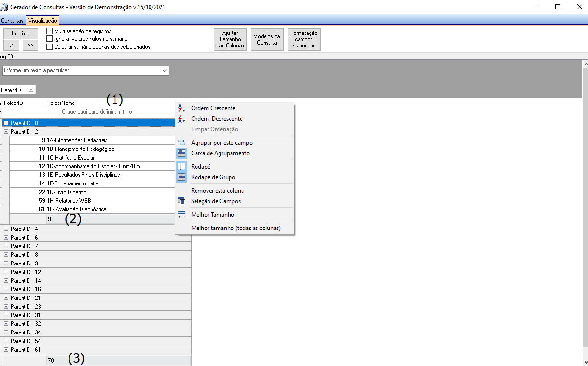This screenshot has height=366, width=588.
Task: Click the app icon in title bar
Action: point(5,7)
